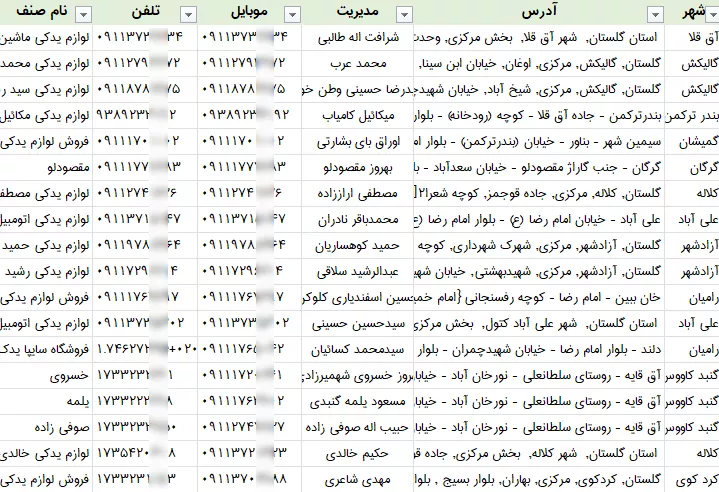The image size is (719, 492).
Task: Click guild name cell صوفی زاده
Action: click(x=46, y=428)
